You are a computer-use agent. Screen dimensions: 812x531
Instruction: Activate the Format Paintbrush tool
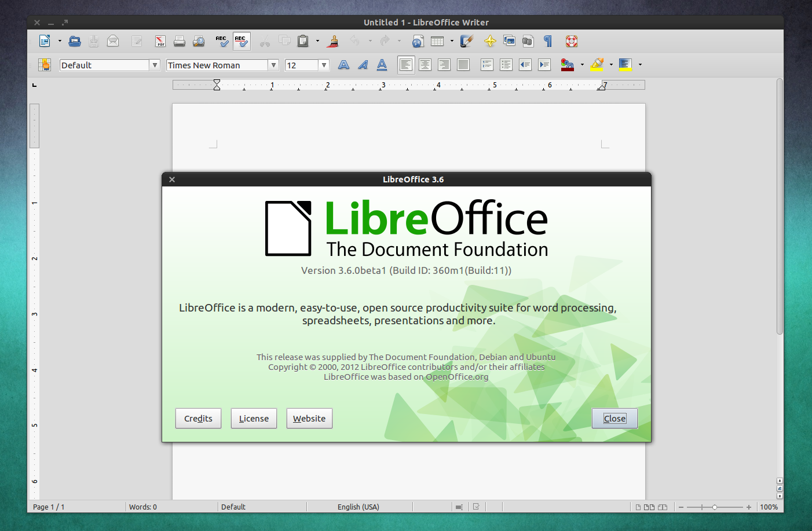pos(332,41)
